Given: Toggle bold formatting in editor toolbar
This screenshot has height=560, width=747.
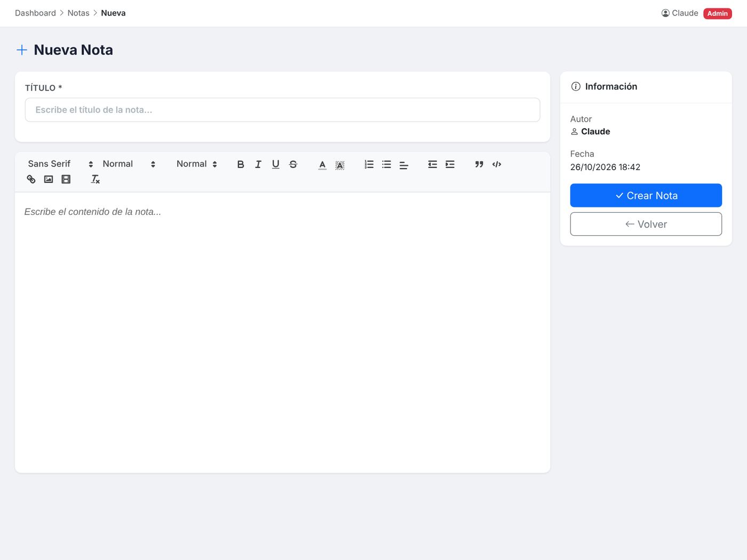Looking at the screenshot, I should coord(241,164).
